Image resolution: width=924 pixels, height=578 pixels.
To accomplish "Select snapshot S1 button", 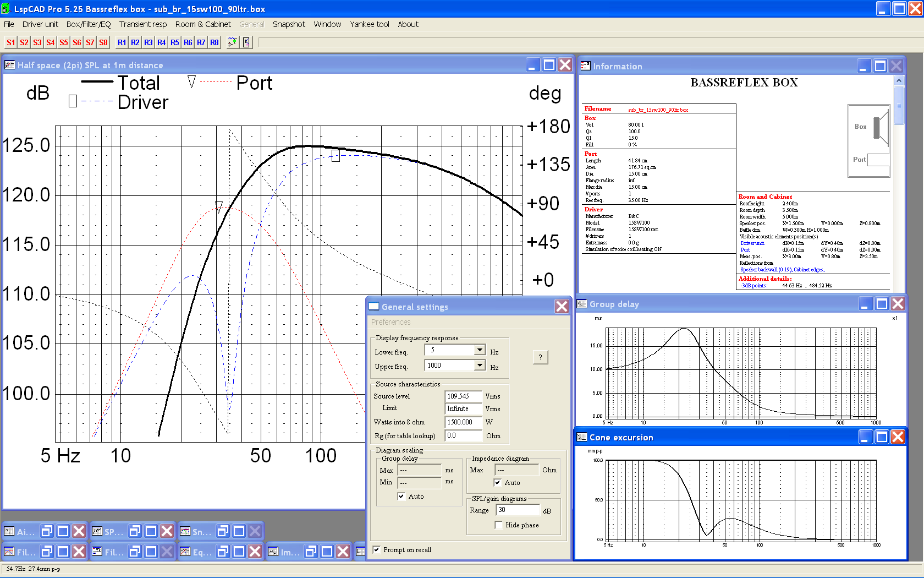I will (11, 42).
